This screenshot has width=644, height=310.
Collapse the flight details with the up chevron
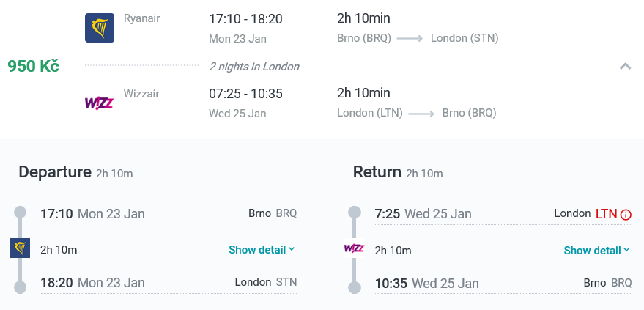(625, 66)
